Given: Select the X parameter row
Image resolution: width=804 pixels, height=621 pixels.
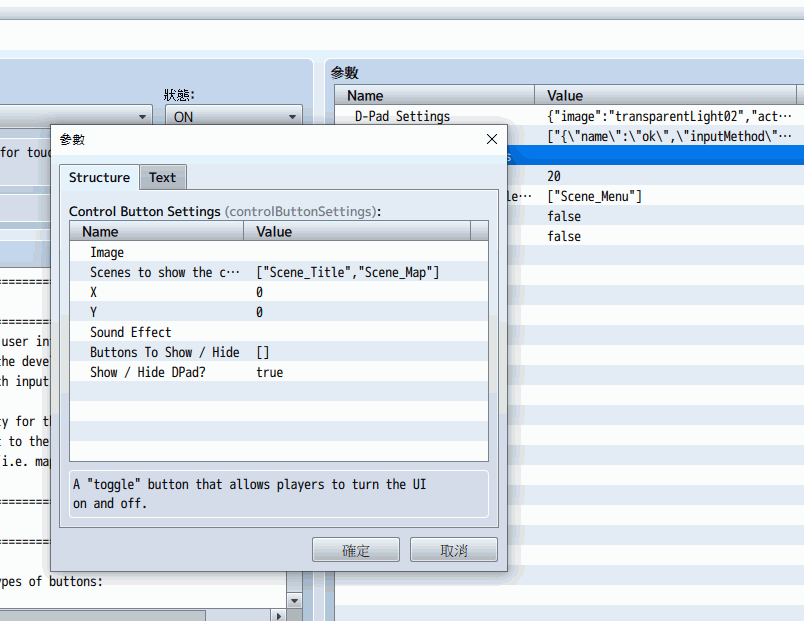Looking at the screenshot, I should (x=279, y=292).
